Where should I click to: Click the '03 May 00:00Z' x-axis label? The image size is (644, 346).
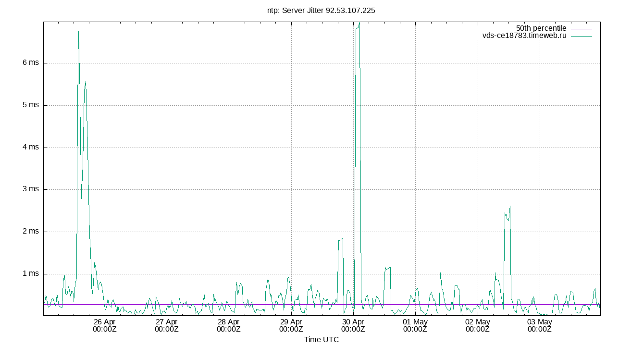[539, 325]
